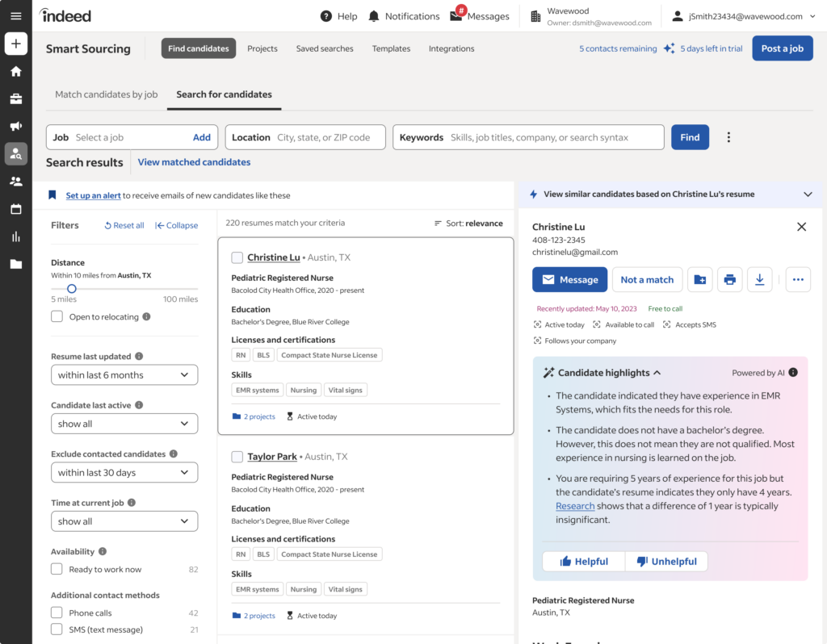Open the Notifications bell
Screen dimensions: 827x644
[x=372, y=15]
